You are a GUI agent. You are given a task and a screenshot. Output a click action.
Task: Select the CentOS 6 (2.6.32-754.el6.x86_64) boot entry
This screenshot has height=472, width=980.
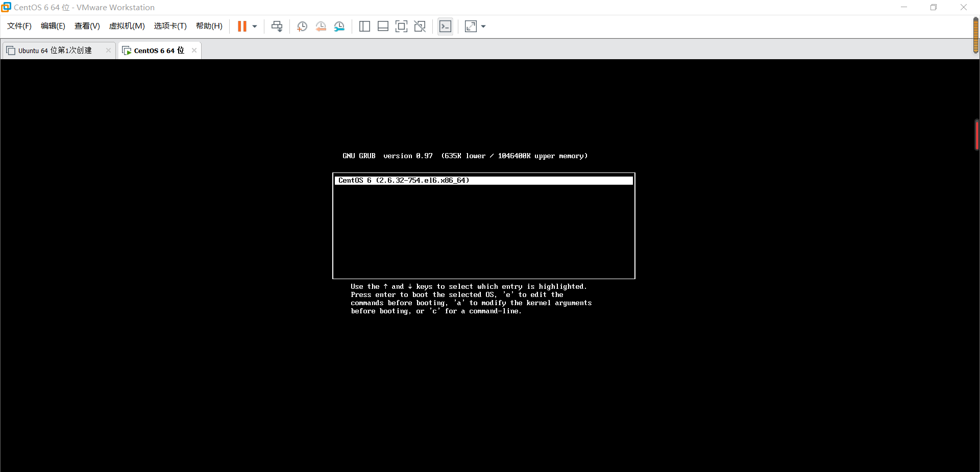pos(484,181)
